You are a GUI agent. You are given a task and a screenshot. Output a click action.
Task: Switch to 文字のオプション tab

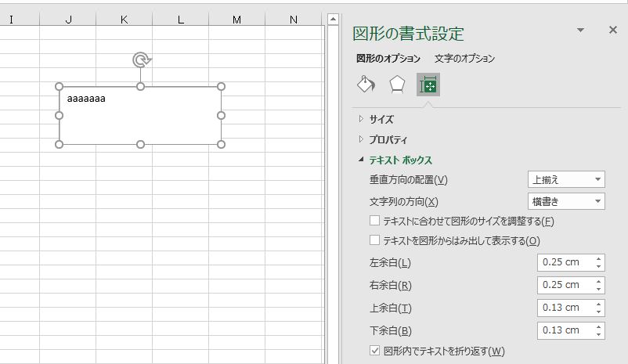coord(464,59)
